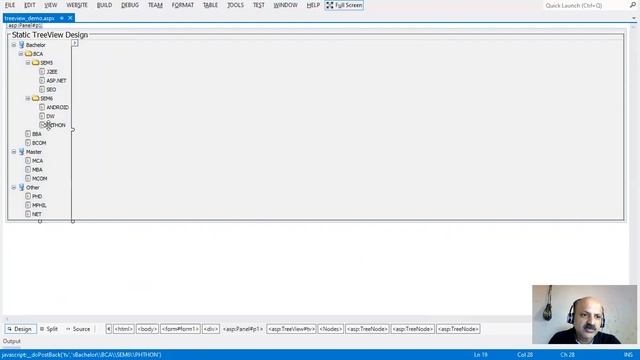Click the INS status bar indicator
This screenshot has height=360, width=640.
[628, 355]
